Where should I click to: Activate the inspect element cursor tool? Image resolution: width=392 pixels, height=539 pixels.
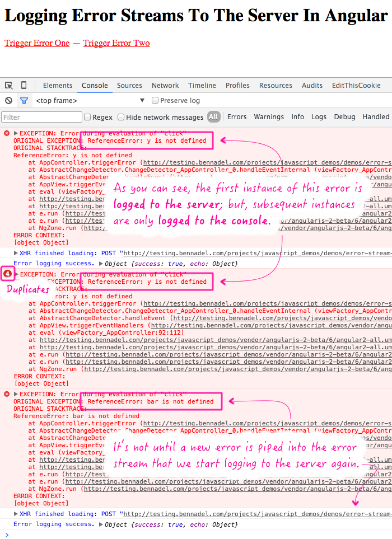click(9, 86)
